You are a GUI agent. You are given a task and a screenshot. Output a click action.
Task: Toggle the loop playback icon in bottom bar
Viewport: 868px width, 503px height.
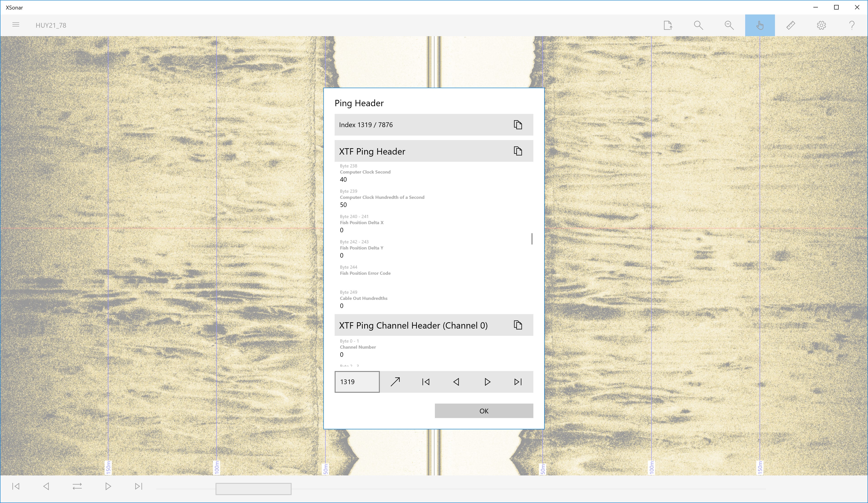77,486
